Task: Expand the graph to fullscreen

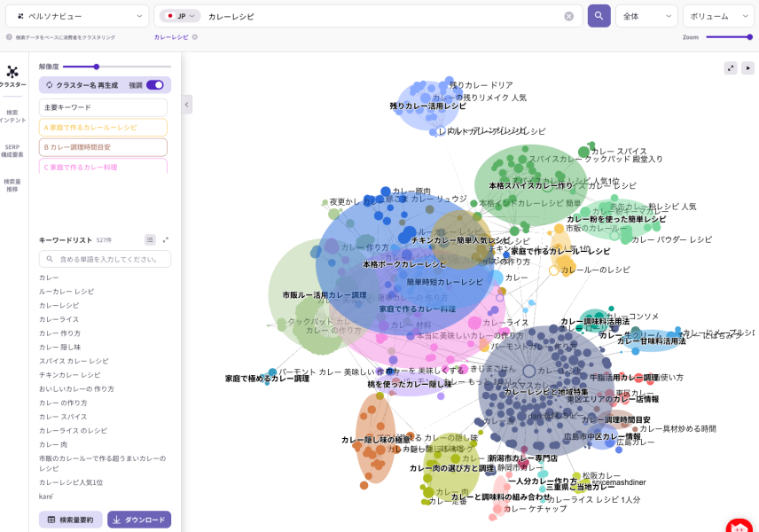Action: point(731,67)
